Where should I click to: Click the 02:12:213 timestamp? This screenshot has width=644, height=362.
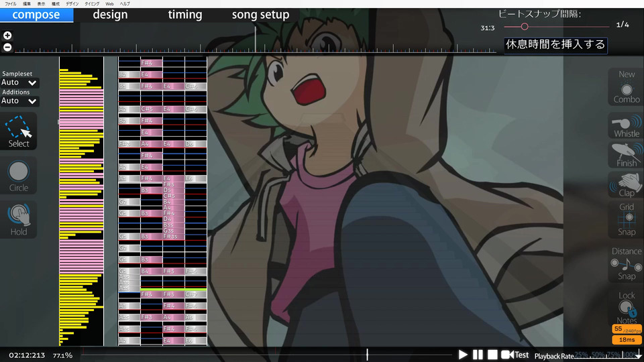tap(27, 355)
